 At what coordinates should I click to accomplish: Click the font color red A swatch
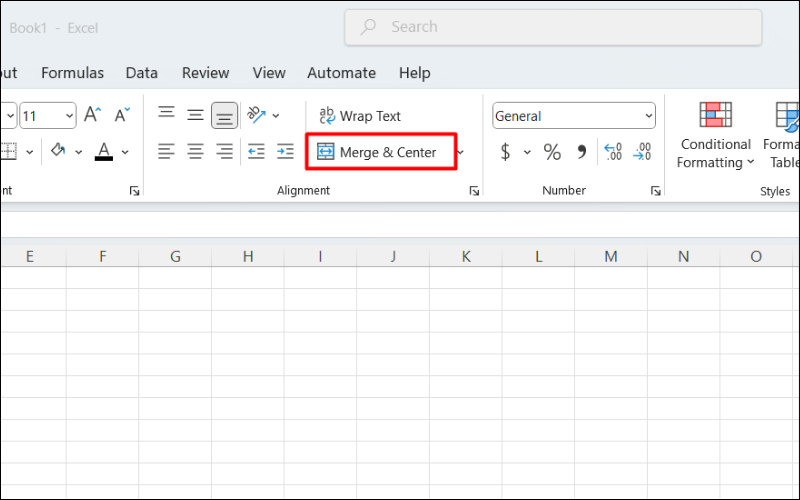pos(104,152)
